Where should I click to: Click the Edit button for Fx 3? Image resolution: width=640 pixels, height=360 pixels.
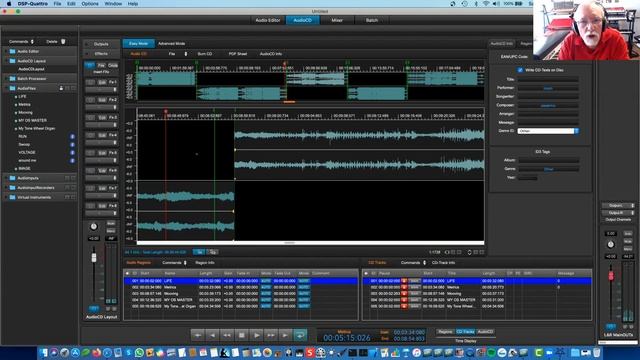102,117
